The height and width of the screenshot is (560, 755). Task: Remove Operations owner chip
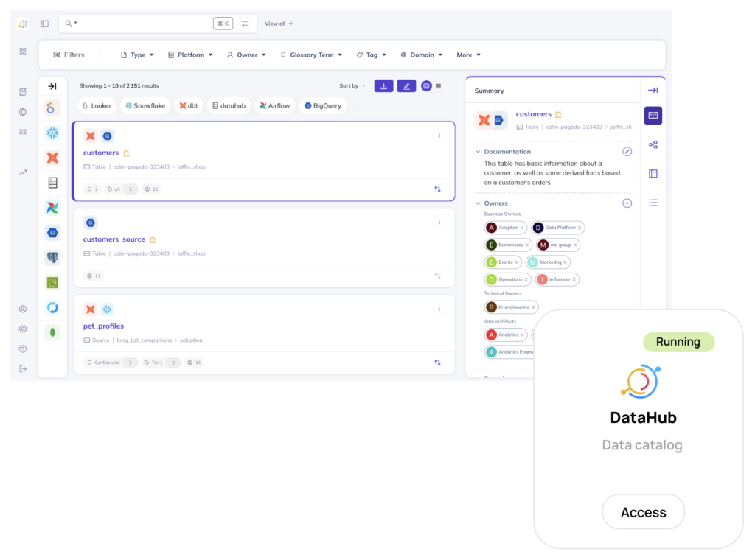pos(526,279)
